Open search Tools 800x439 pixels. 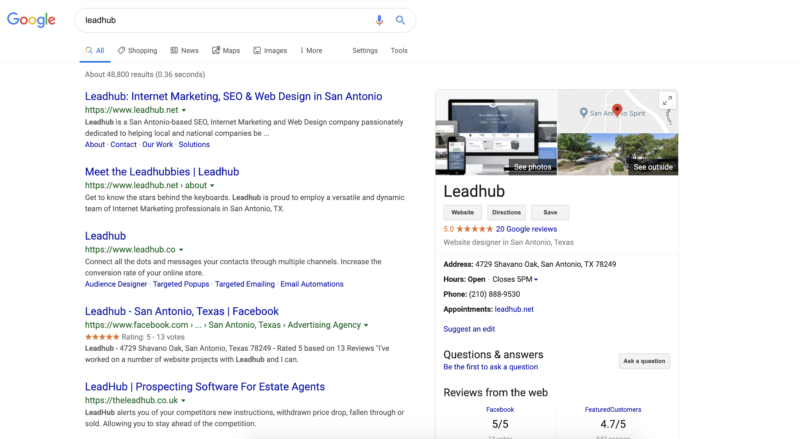399,51
